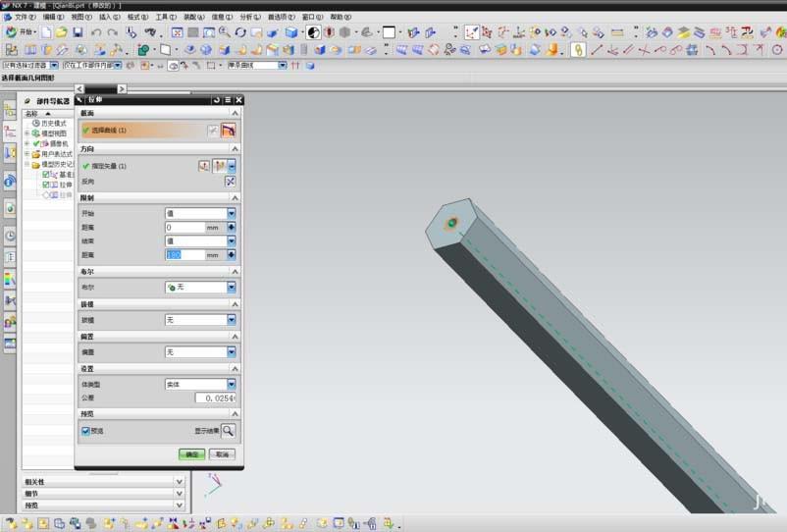Open the 分析 (Analysis) menu
The height and width of the screenshot is (532, 787).
250,17
